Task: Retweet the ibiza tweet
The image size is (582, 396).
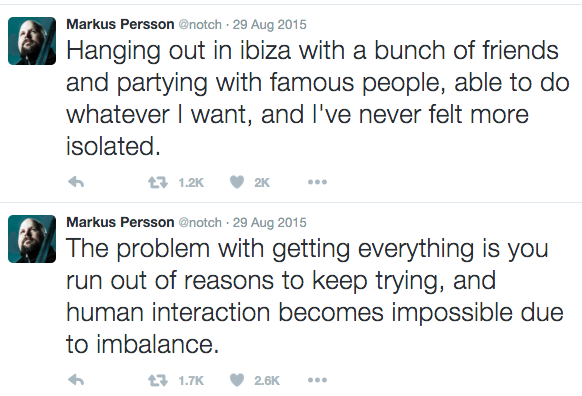Action: pos(158,182)
